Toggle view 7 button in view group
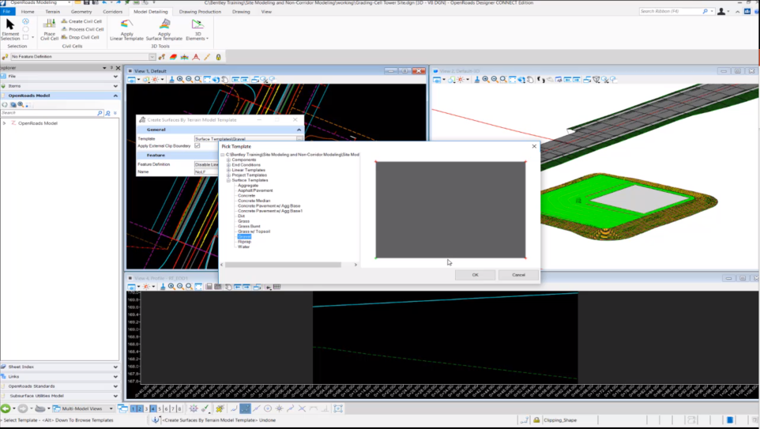The height and width of the screenshot is (429, 760). (x=173, y=409)
